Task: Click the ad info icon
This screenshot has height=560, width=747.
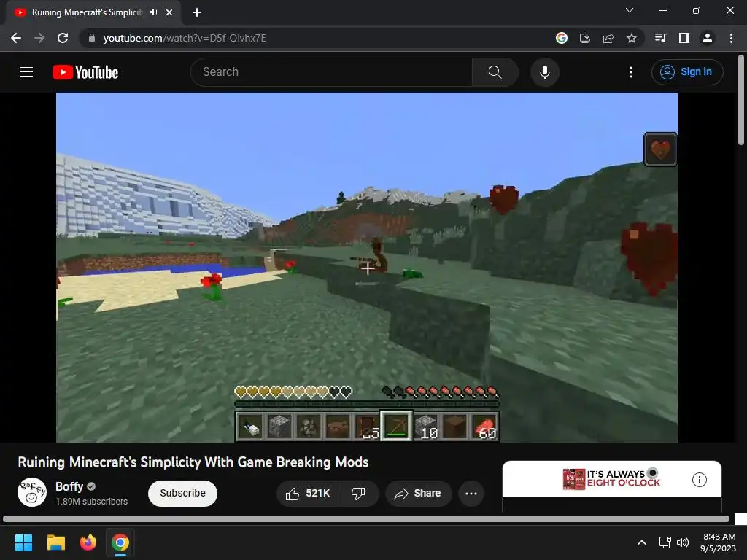Action: (x=699, y=480)
